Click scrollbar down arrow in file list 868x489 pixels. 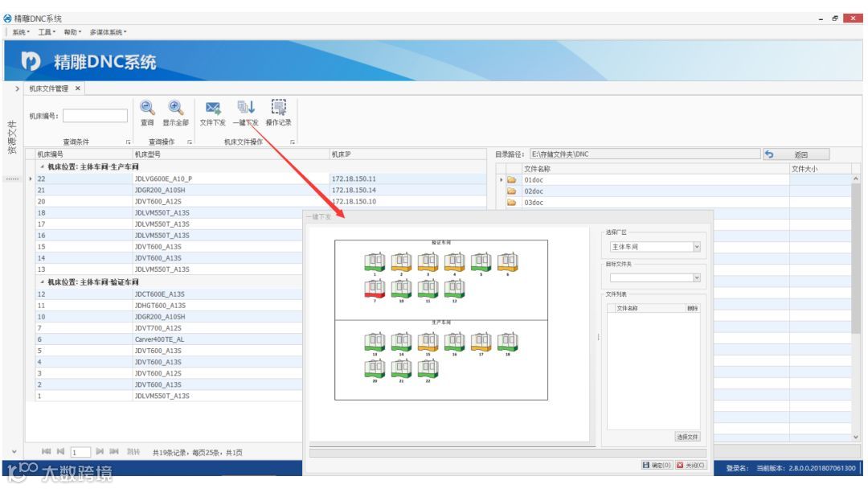click(x=856, y=437)
